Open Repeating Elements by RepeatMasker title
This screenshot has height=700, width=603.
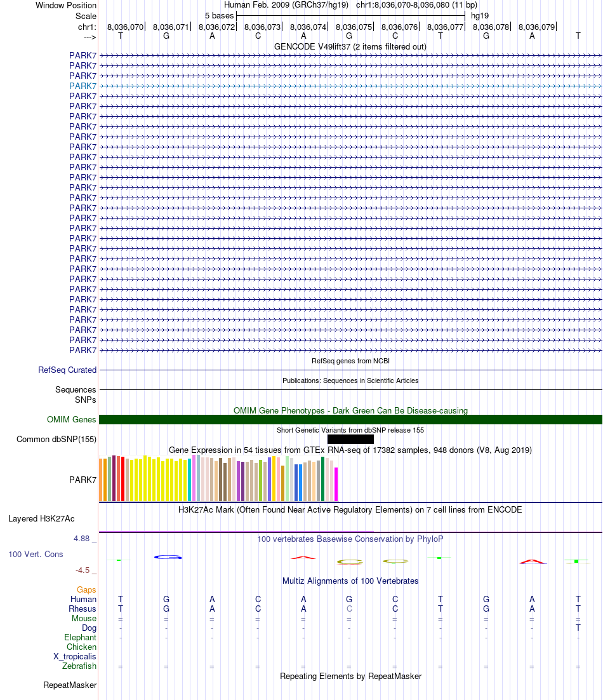point(350,676)
